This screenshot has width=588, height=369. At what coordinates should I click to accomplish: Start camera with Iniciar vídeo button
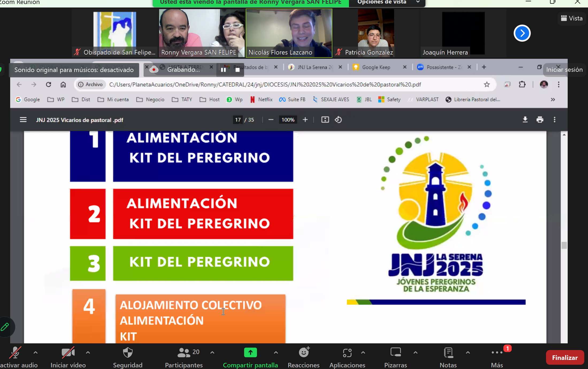point(68,357)
